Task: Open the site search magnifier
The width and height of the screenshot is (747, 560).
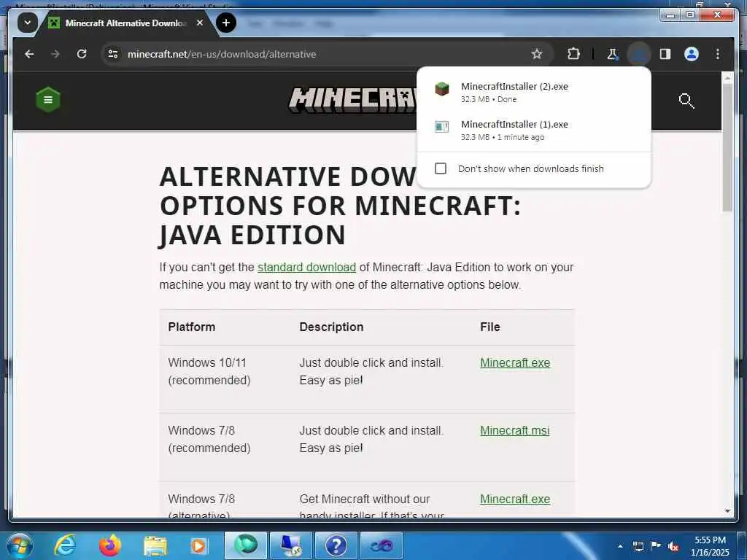Action: (x=686, y=101)
